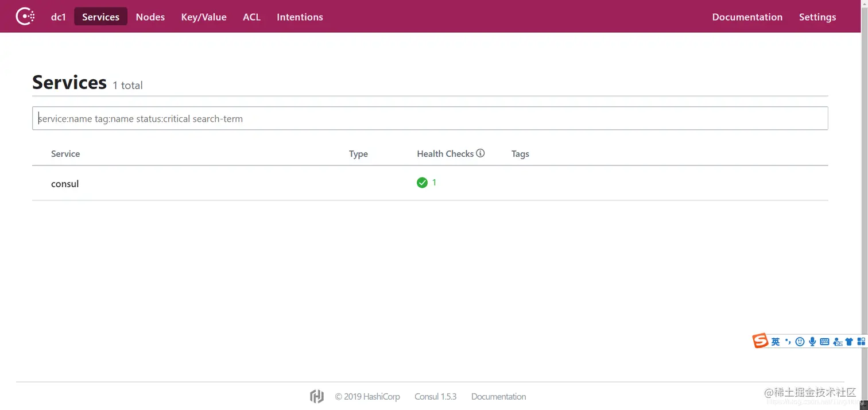Click the Health Checks column header

445,154
